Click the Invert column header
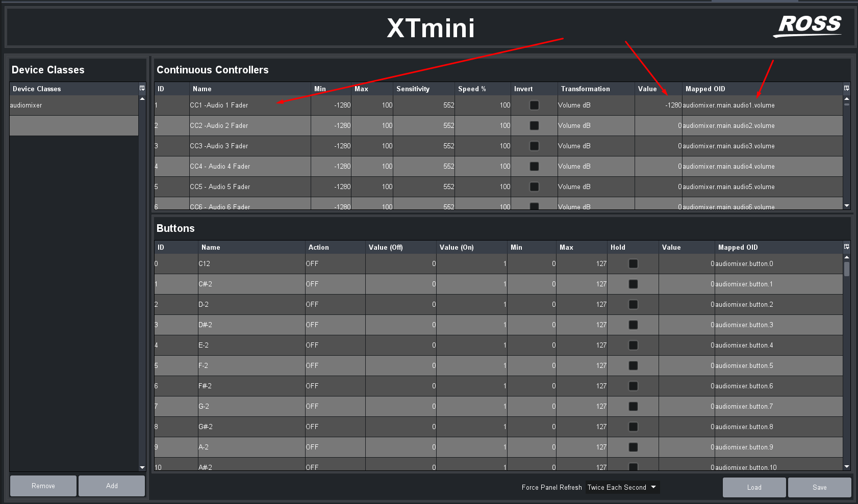Viewport: 858px width, 504px height. [x=534, y=89]
